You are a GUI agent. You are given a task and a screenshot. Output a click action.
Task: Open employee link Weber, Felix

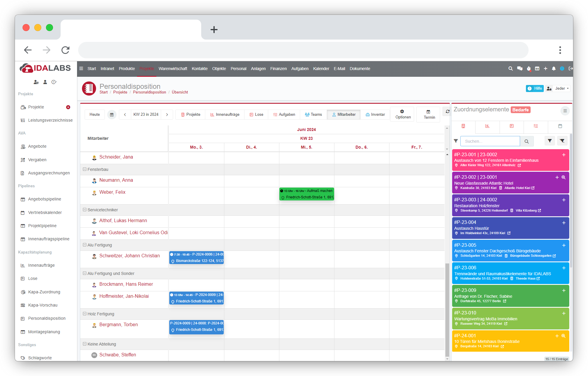(x=112, y=192)
